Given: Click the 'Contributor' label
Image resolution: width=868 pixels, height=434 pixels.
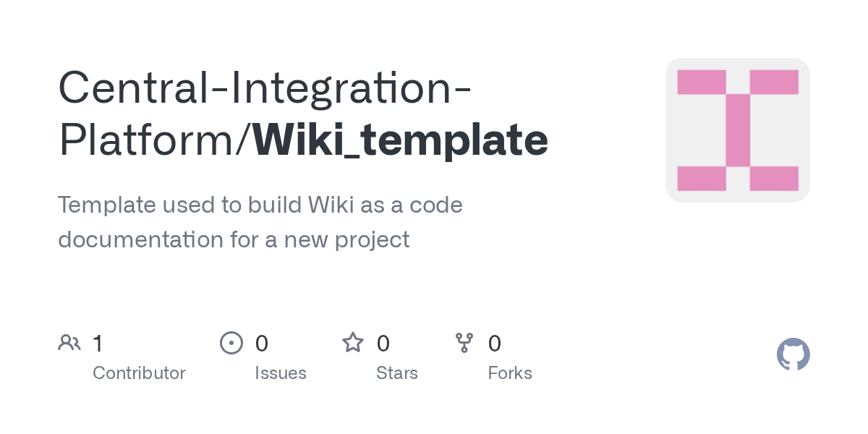Looking at the screenshot, I should 139,373.
